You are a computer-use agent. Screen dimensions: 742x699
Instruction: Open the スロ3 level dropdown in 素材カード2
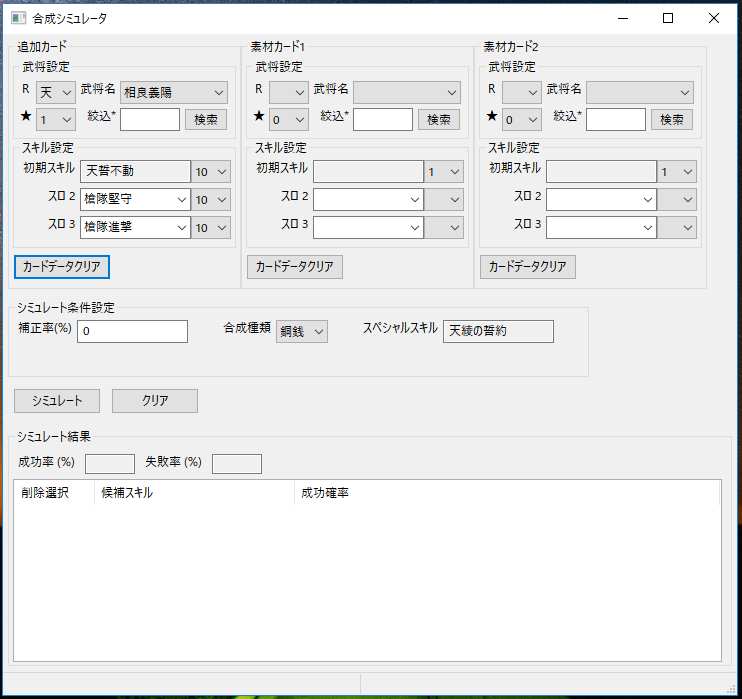[x=677, y=228]
